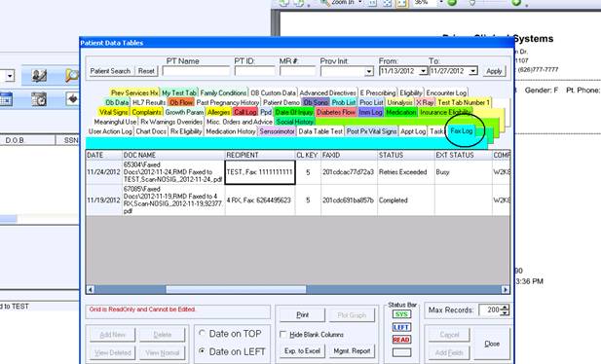The image size is (601, 364).
Task: Open the From date dropdown arrow
Action: tap(423, 71)
